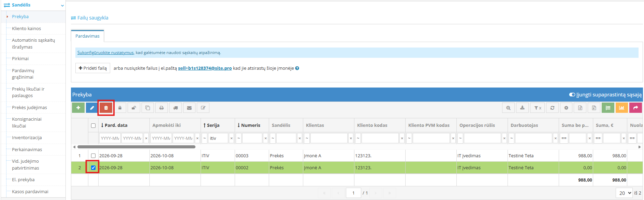Screen dimensions: 644x200
Task: Click the help question mark icon after įmonėje
Action: (297, 68)
